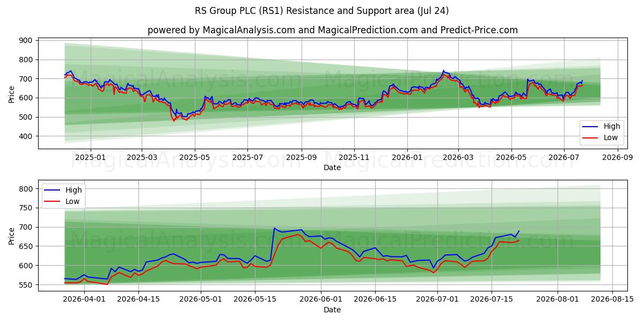Click the top chart 'Price' axis label
The image size is (644, 322).
coord(12,94)
